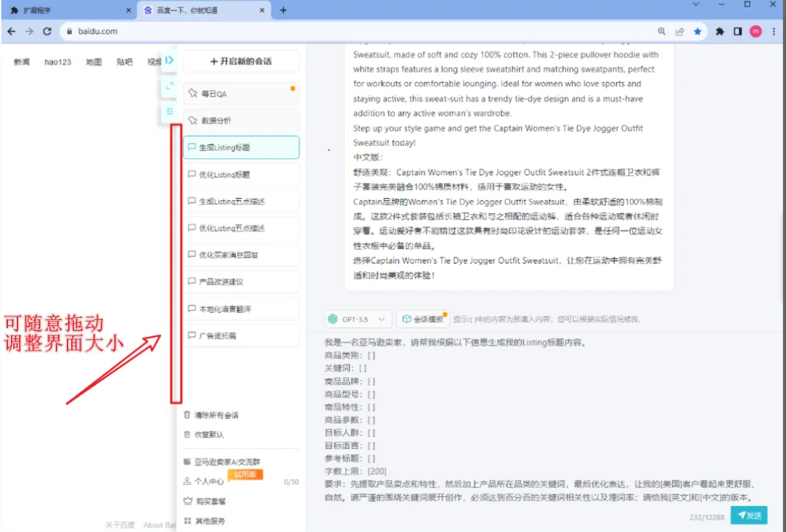
Task: Reload the page with refresh icon
Action: click(47, 31)
